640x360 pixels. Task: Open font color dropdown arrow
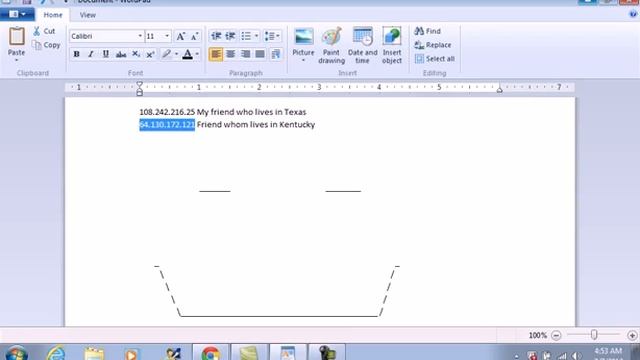click(197, 54)
